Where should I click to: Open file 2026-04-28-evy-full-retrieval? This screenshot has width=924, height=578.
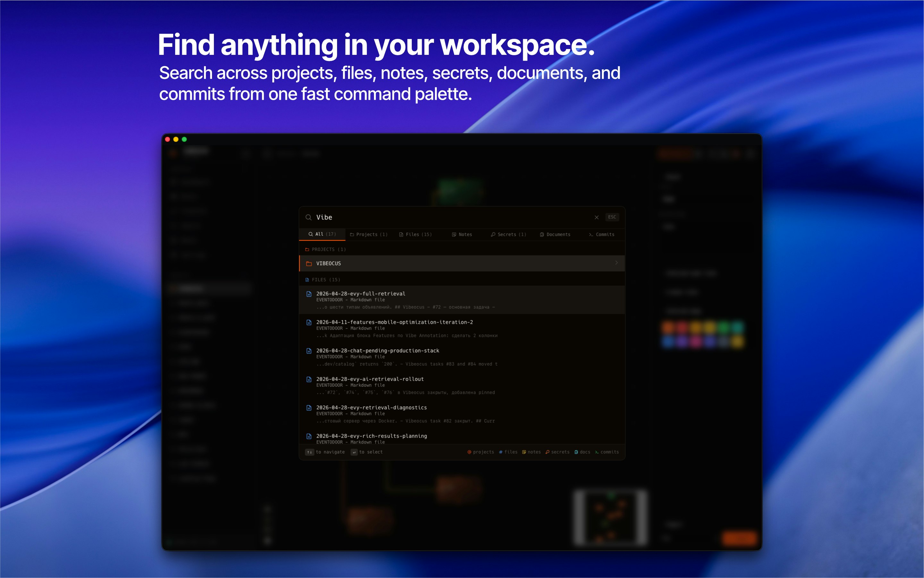click(462, 300)
